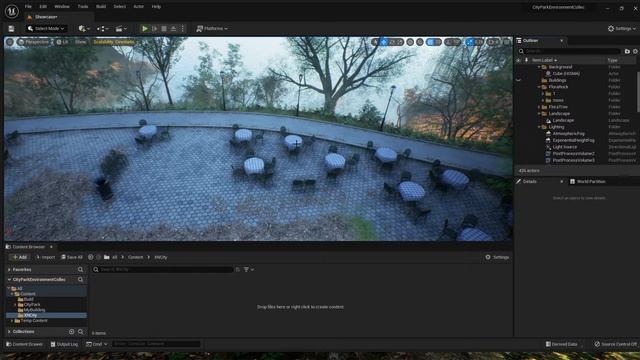This screenshot has height=360, width=640.
Task: Open the Blueprints dropdown in the toolbar
Action: tap(102, 29)
